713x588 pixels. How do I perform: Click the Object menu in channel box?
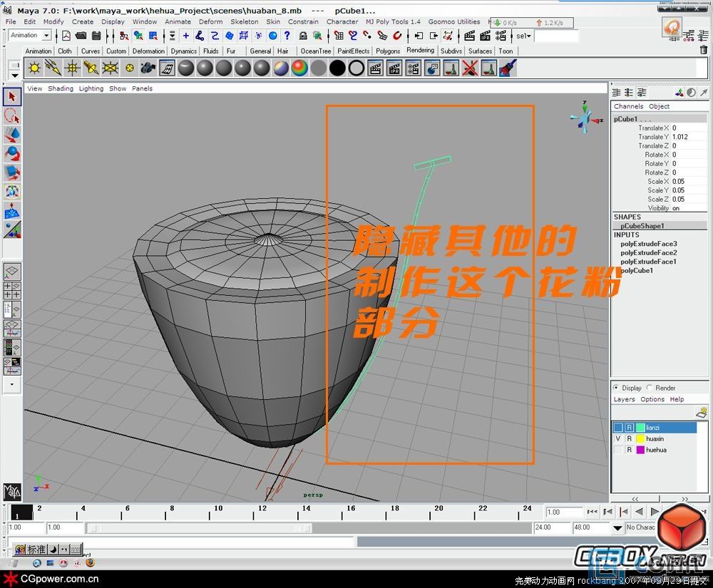(659, 106)
